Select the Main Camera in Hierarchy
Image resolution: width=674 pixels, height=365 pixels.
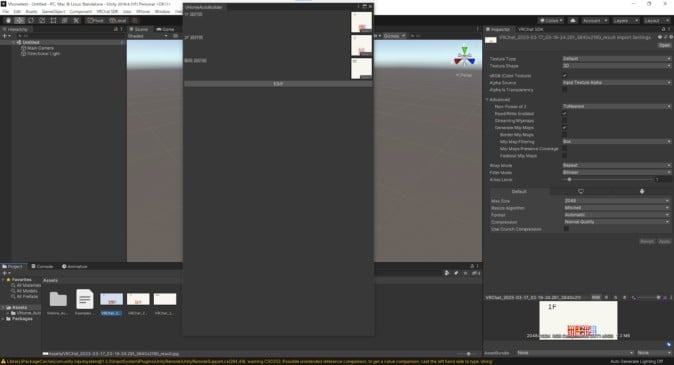point(40,48)
